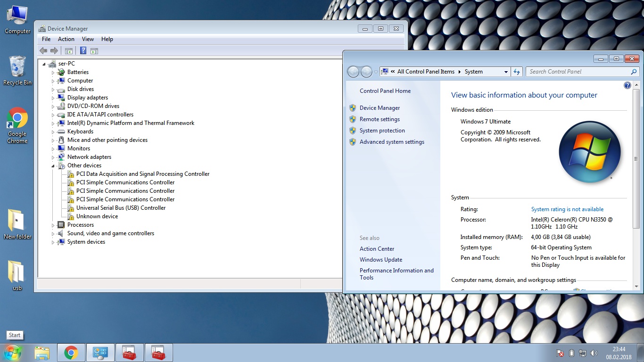644x362 pixels.
Task: Click the Back arrow in Device Manager toolbar
Action: point(43,51)
